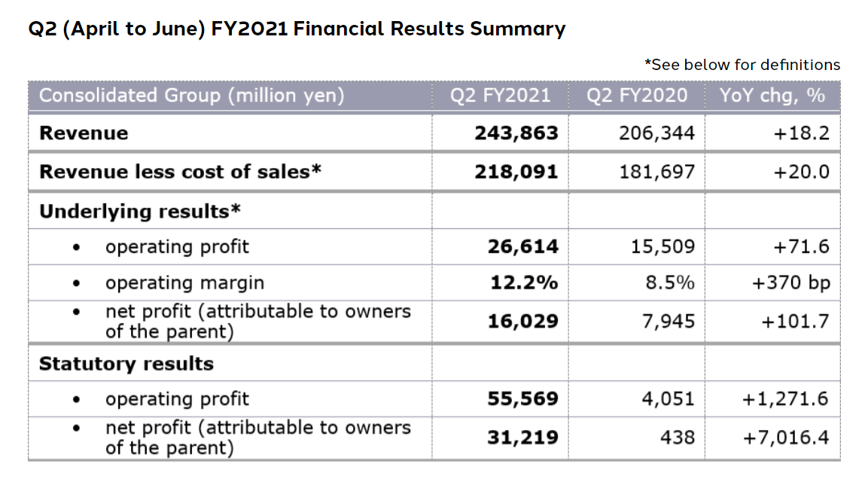Select the Consolidated Group column header
Image resolution: width=868 pixels, height=488 pixels.
tap(192, 96)
